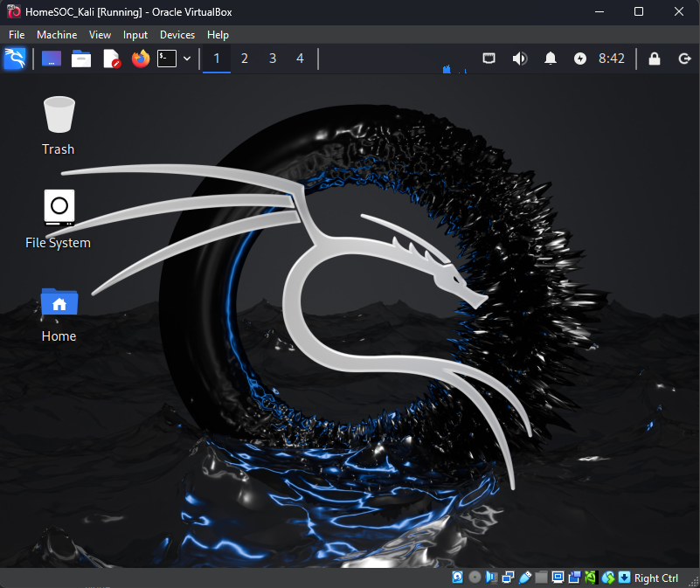
Task: Open the Devices menu
Action: coord(177,35)
